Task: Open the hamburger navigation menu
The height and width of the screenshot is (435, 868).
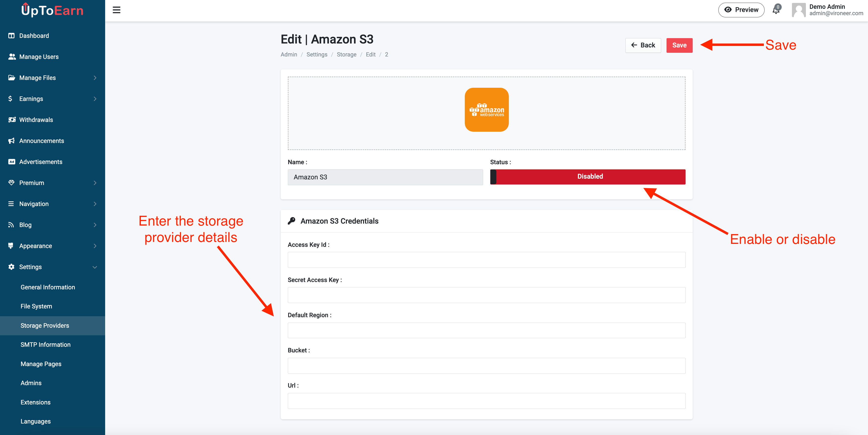Action: click(116, 10)
